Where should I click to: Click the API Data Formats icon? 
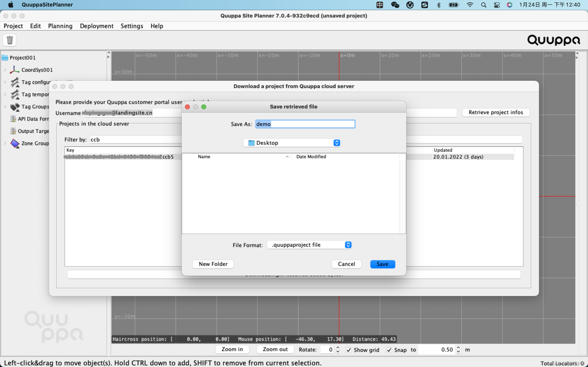coord(13,119)
